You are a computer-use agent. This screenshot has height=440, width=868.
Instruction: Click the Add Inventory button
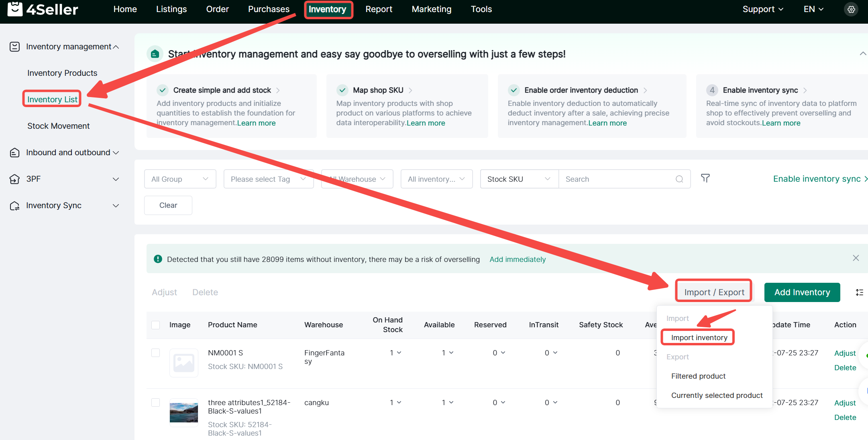tap(802, 292)
